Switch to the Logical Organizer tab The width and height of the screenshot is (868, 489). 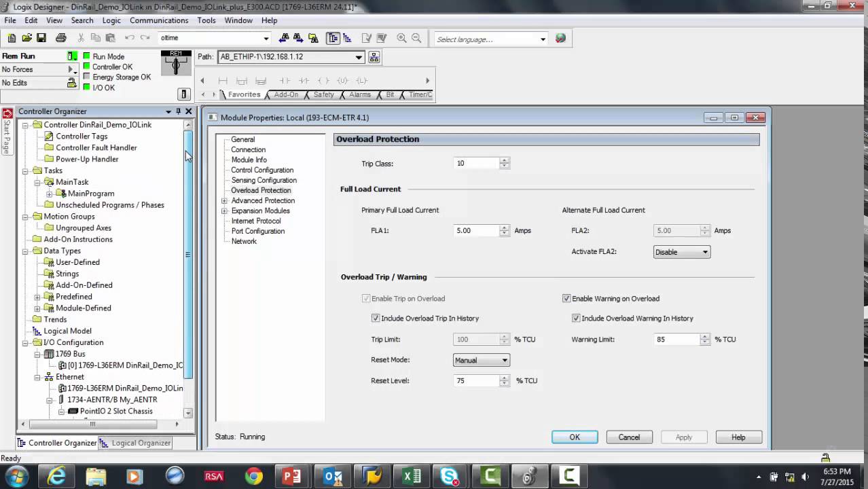(x=136, y=443)
